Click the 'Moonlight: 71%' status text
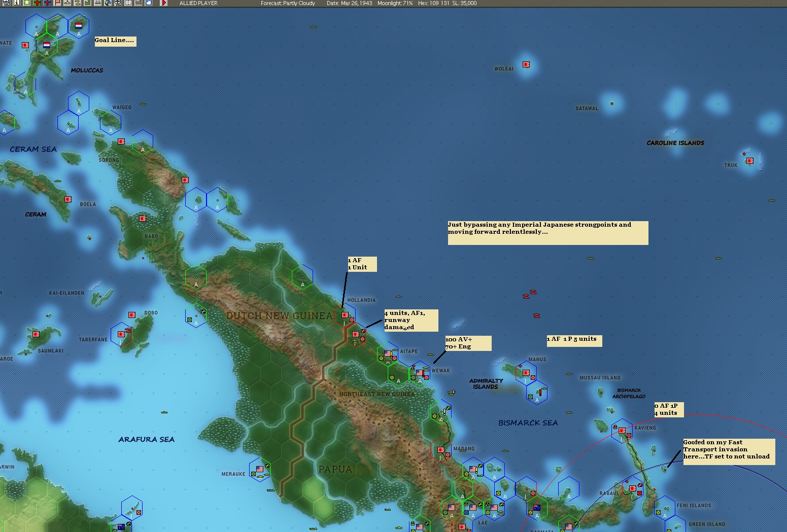787x532 pixels. [395, 3]
